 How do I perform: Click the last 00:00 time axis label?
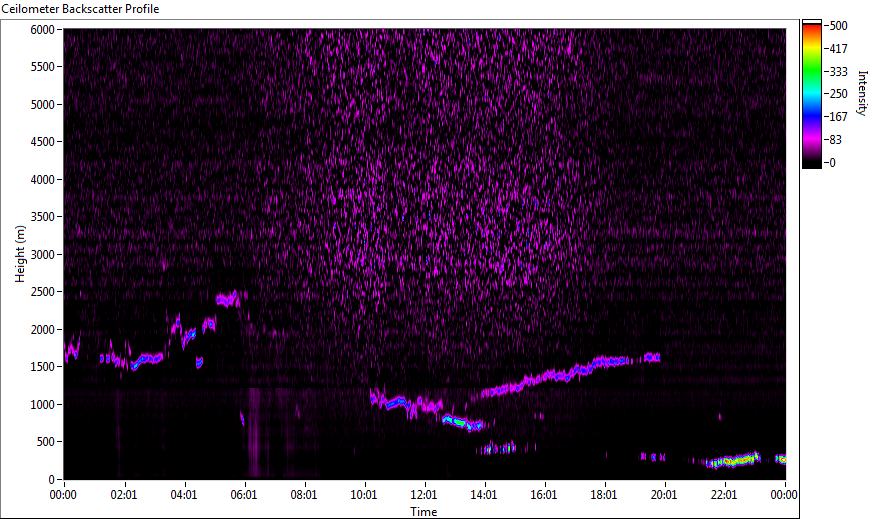tap(784, 495)
